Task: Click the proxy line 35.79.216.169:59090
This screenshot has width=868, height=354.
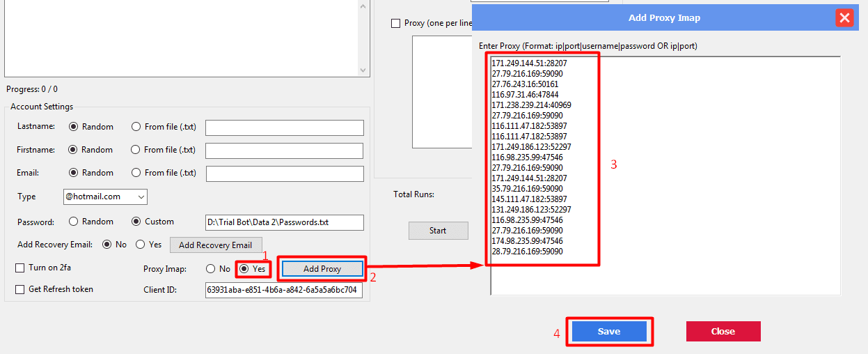Action: click(x=527, y=189)
